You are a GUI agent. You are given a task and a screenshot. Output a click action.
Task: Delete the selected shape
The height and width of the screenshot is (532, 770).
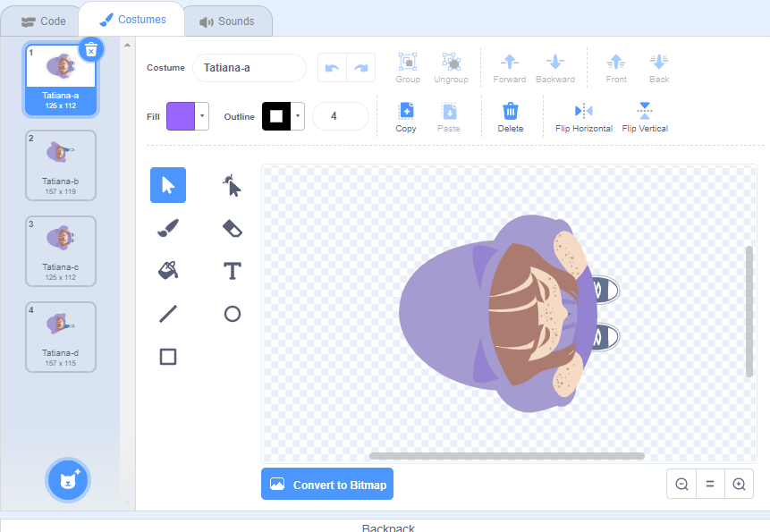[511, 117]
